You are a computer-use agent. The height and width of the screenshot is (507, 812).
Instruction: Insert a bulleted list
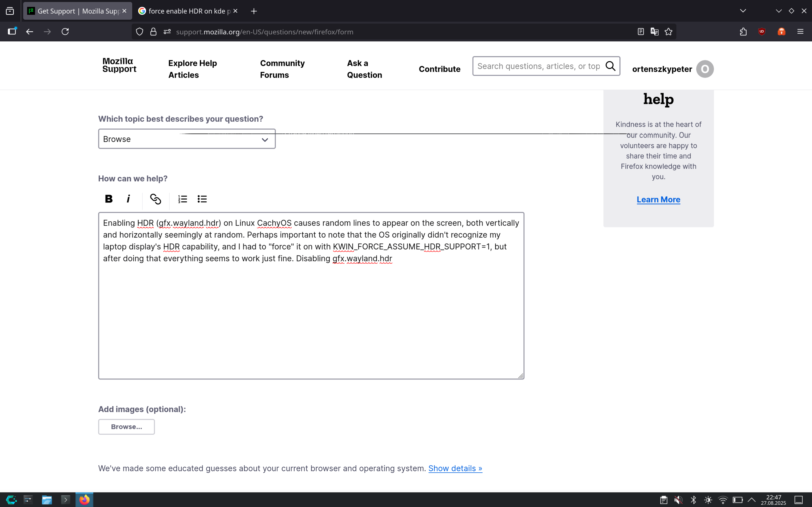pyautogui.click(x=202, y=199)
